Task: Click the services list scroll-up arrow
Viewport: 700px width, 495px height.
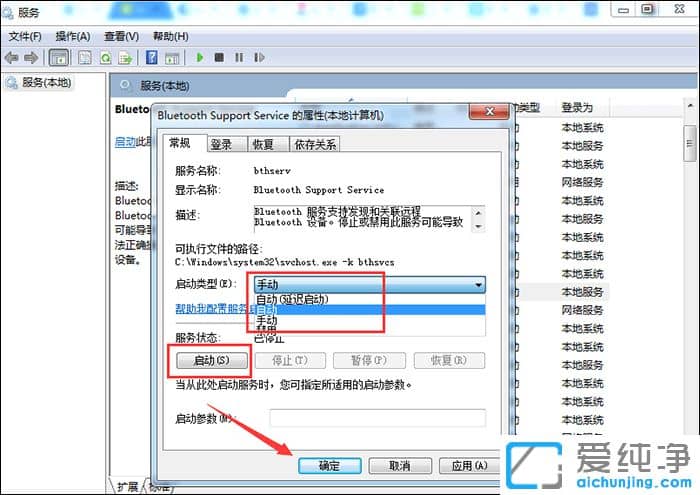Action: 690,106
